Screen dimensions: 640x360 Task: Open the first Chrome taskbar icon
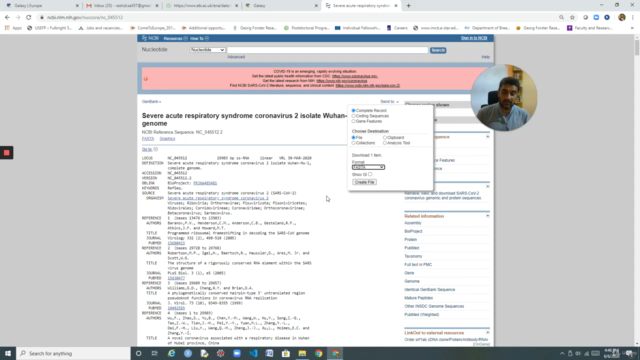[318, 353]
